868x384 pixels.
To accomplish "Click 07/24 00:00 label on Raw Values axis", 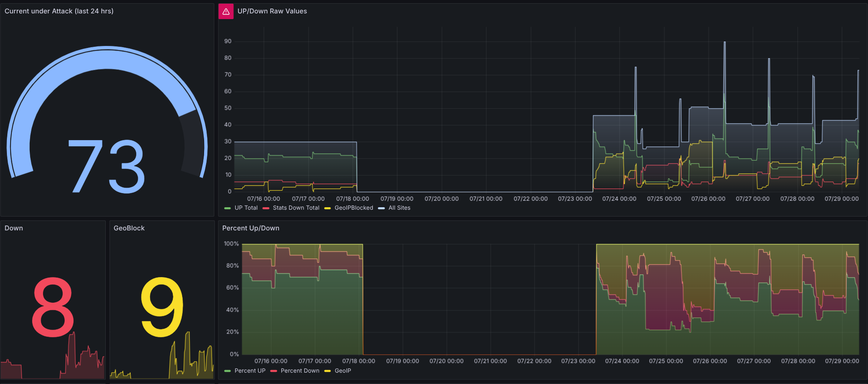I will point(619,199).
